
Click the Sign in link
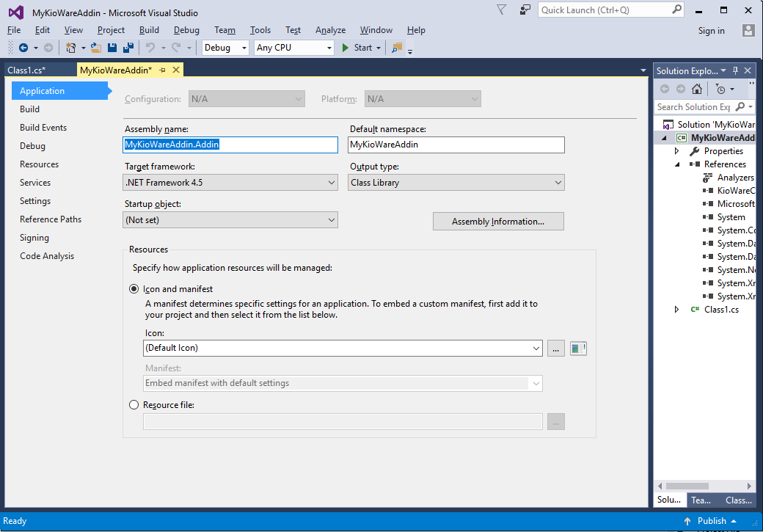(x=712, y=31)
